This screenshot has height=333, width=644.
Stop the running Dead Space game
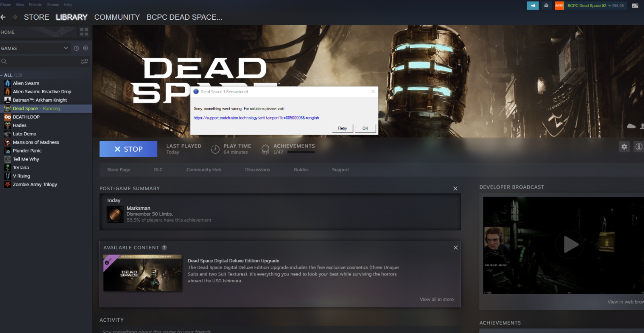128,149
